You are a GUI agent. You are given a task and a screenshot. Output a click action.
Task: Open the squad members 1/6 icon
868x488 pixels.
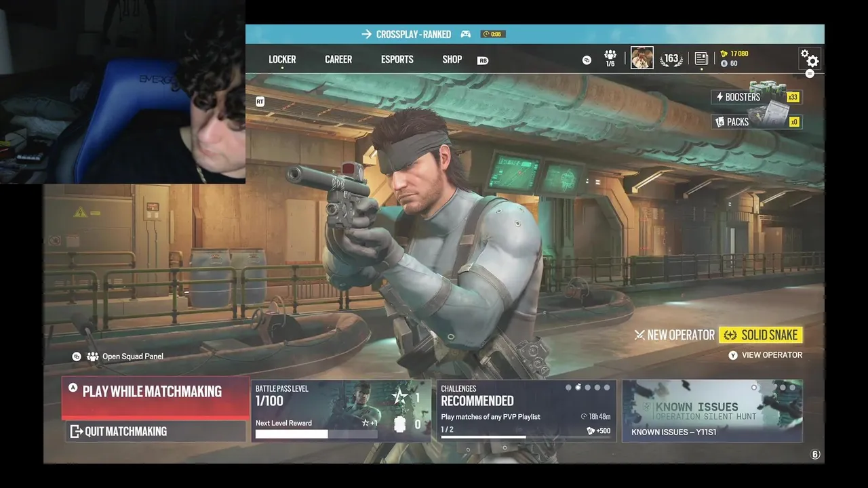pyautogui.click(x=610, y=58)
